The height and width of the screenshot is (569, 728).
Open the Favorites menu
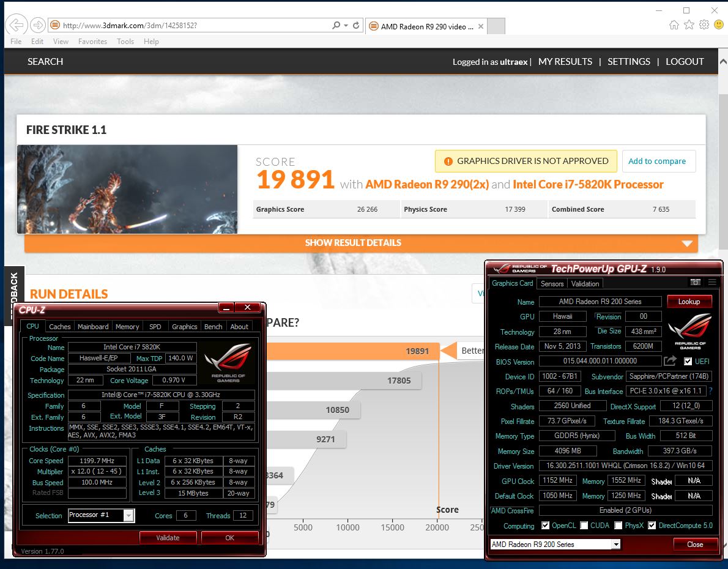[92, 42]
